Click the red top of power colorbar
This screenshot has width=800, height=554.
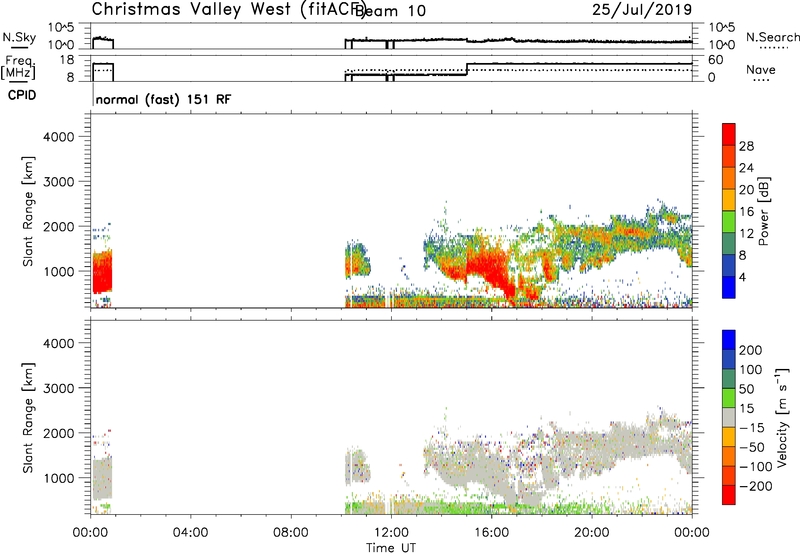pyautogui.click(x=729, y=134)
